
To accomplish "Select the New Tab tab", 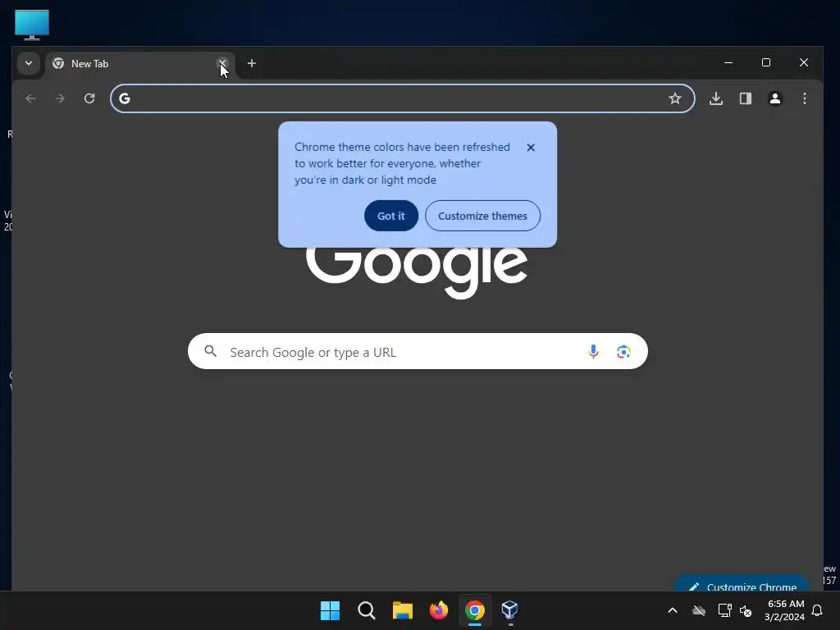I will (139, 64).
